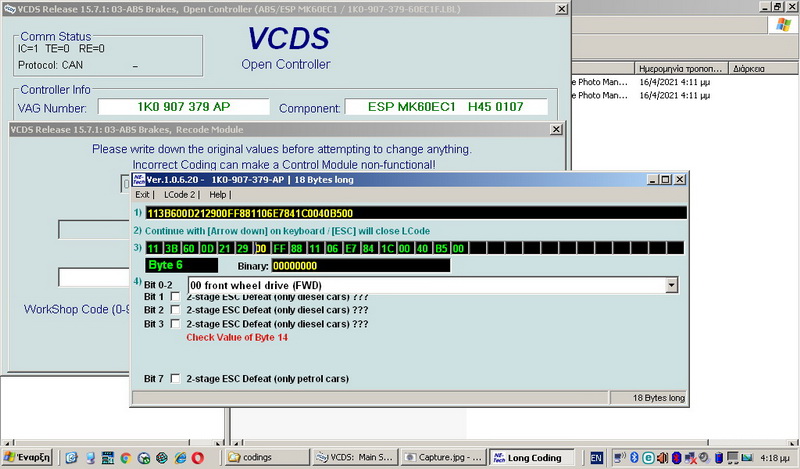This screenshot has height=469, width=800.
Task: Click the Διάρκεια column header in Explorer
Action: (764, 68)
